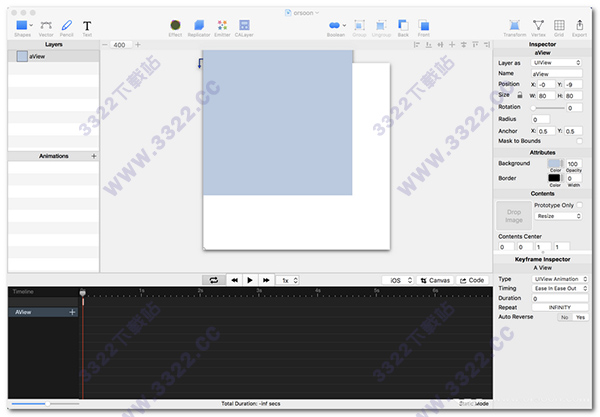Select the Pencil tool

click(67, 25)
